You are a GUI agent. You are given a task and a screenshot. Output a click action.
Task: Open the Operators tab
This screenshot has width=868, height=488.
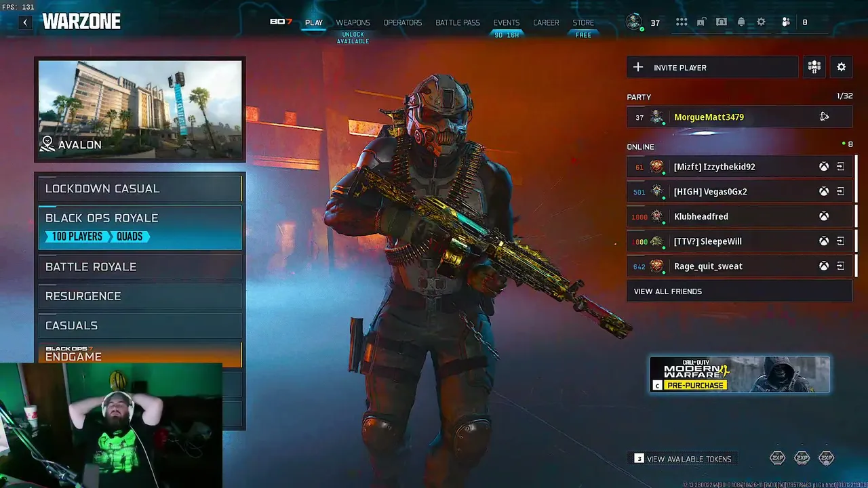pyautogui.click(x=403, y=22)
